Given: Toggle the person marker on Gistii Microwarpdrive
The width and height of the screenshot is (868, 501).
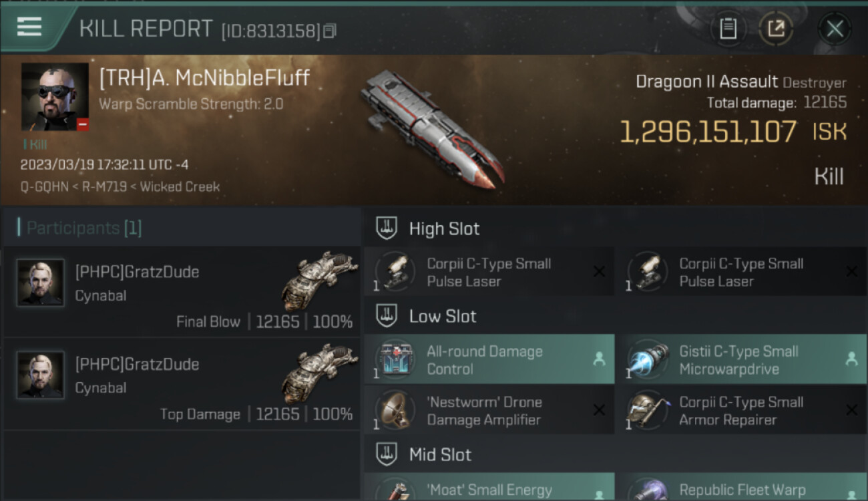Looking at the screenshot, I should point(851,359).
